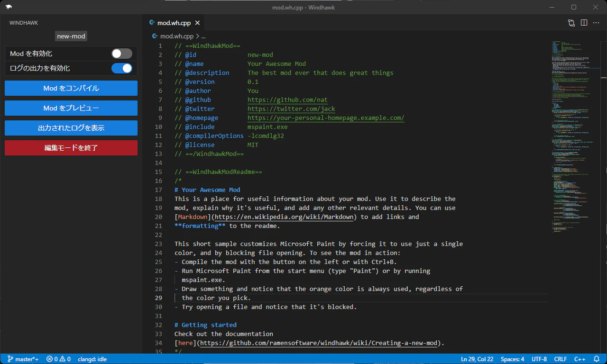Toggle the "ログの出力を有効化" switch
This screenshot has height=364, width=607.
coord(122,68)
